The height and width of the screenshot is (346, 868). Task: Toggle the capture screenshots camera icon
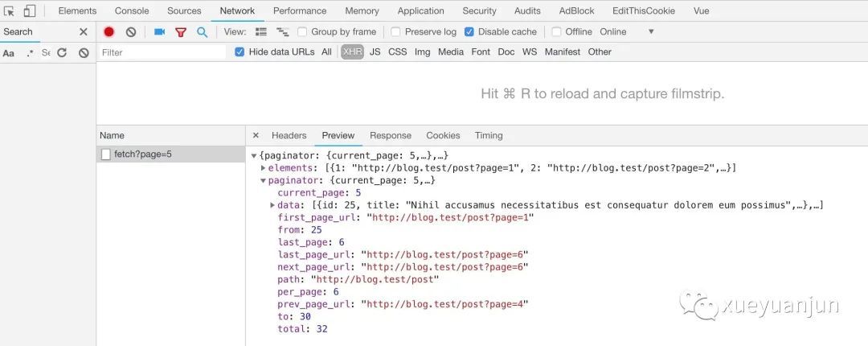point(159,32)
